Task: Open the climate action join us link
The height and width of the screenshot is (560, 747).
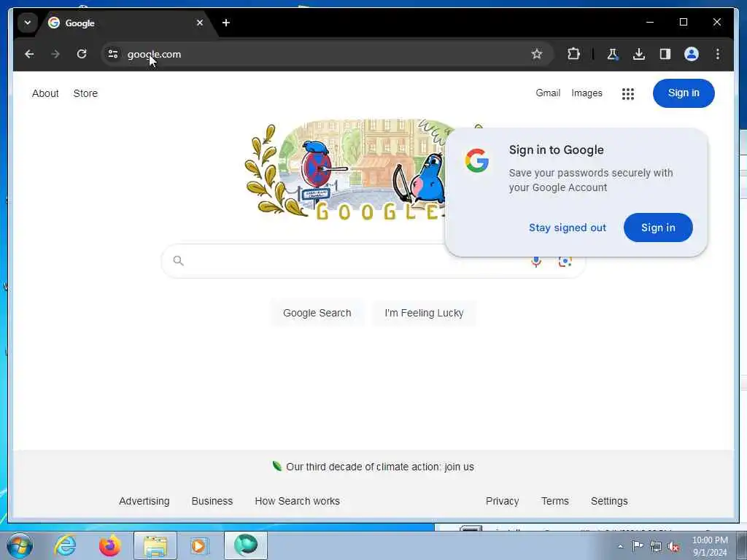Action: (x=379, y=467)
